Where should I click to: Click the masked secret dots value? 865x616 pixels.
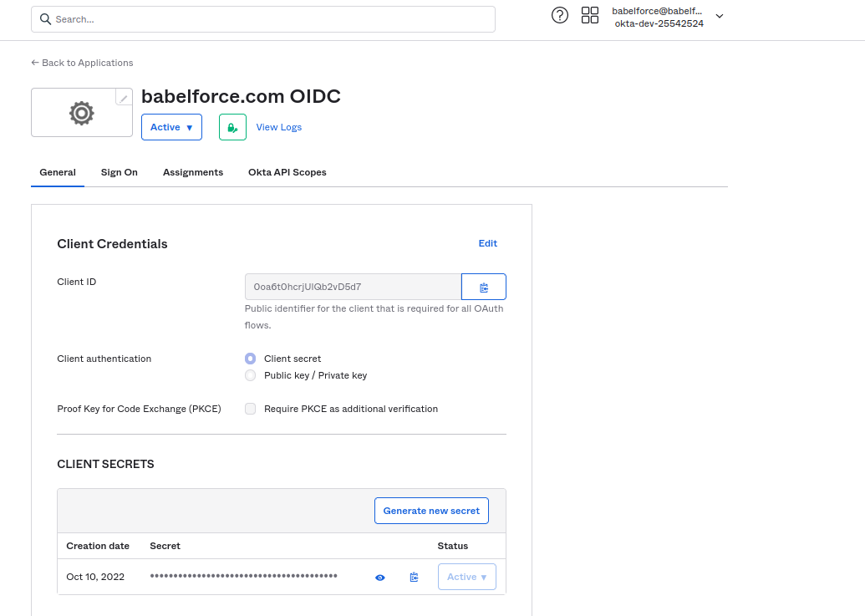coord(243,576)
